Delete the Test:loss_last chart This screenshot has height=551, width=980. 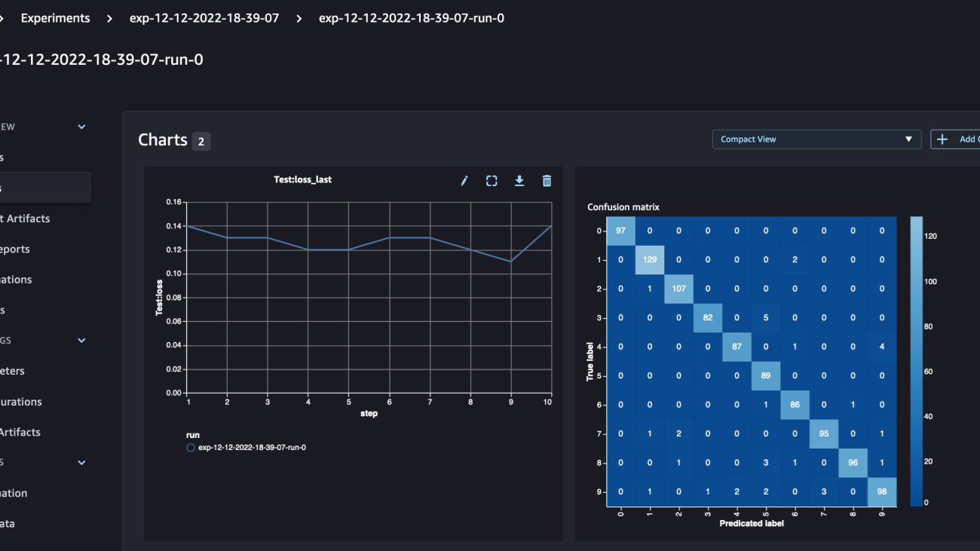[547, 181]
